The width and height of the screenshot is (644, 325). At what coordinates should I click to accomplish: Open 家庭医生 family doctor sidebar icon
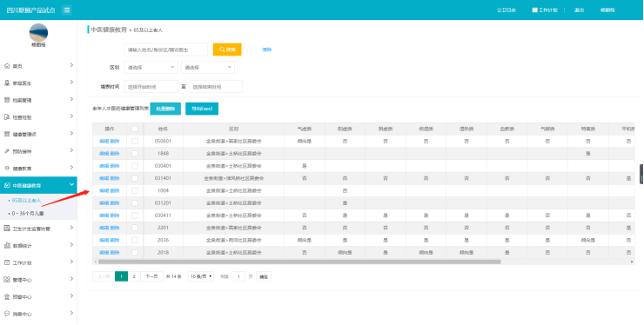[7, 83]
